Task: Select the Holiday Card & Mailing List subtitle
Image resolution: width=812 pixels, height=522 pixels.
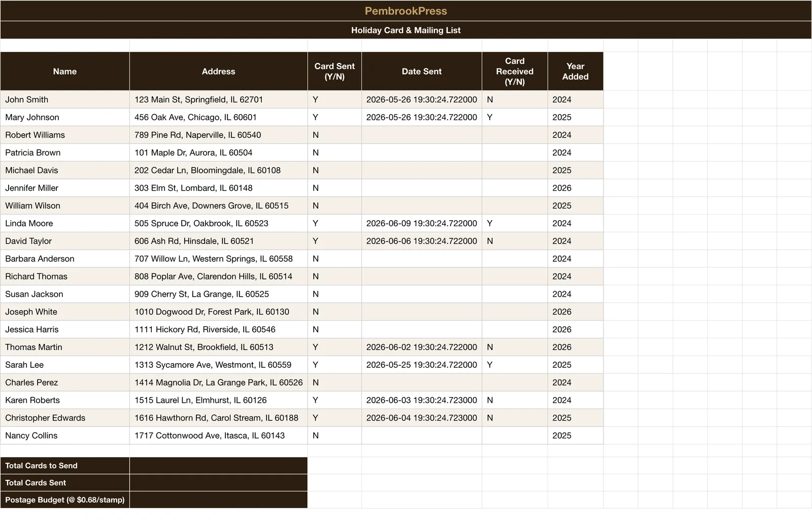Action: pos(406,30)
